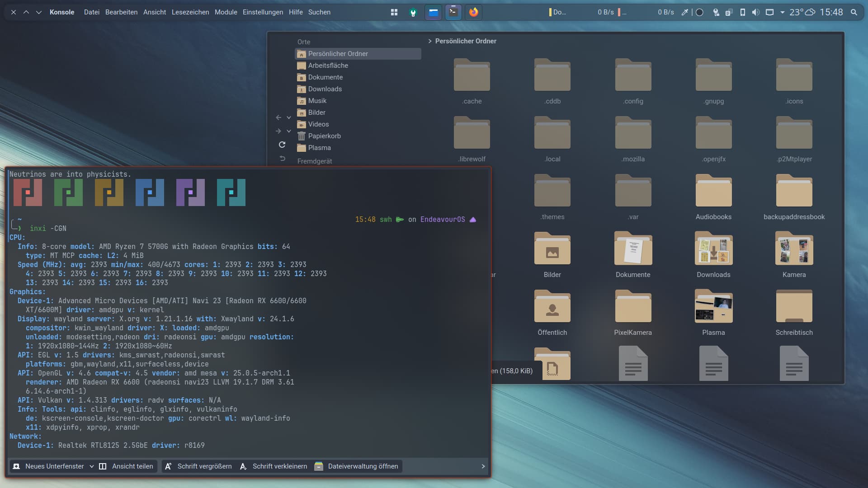This screenshot has width=868, height=488.
Task: Select the .config folder icon
Action: click(x=633, y=75)
